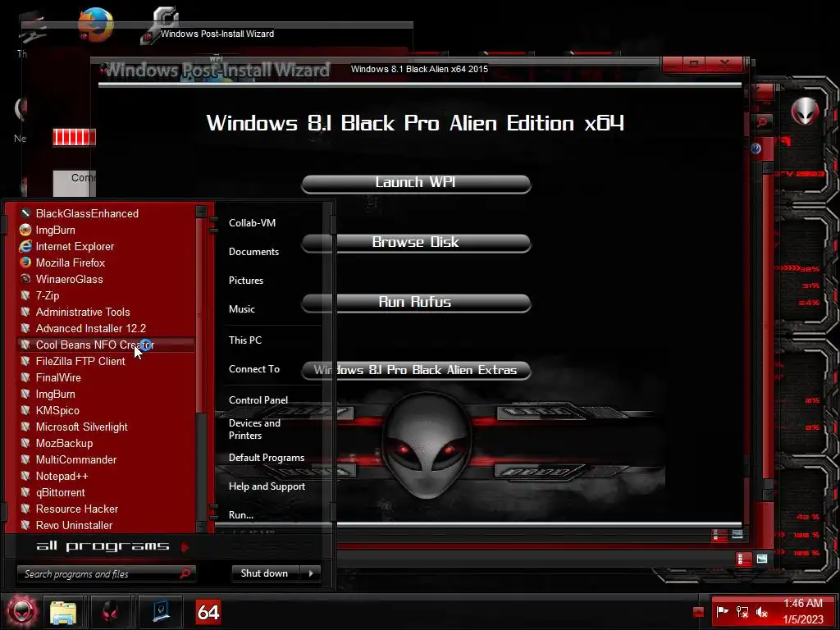The height and width of the screenshot is (630, 840).
Task: Open This PC from start menu
Action: pyautogui.click(x=244, y=340)
